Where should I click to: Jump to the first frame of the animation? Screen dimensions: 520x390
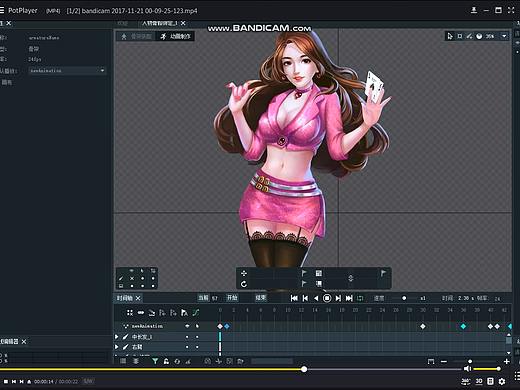coord(294,298)
